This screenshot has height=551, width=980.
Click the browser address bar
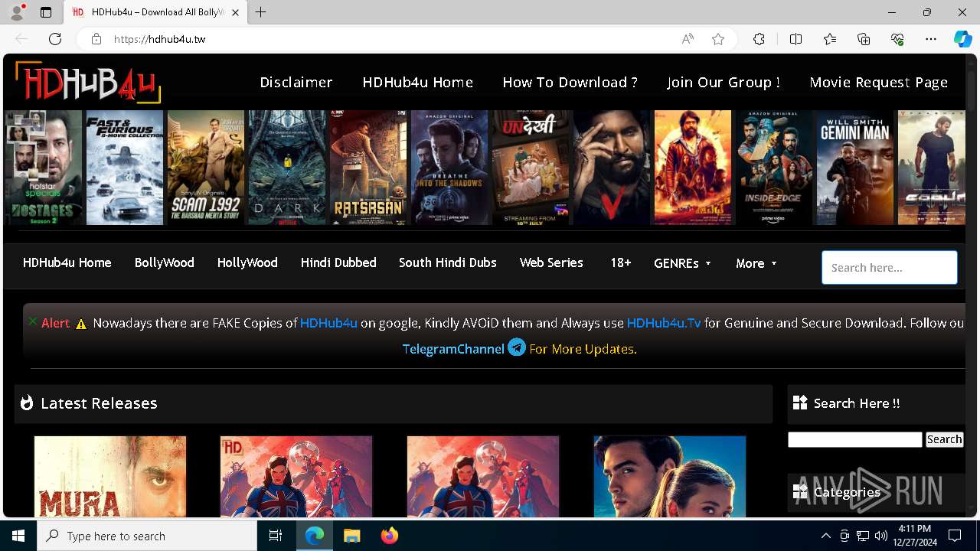(390, 39)
